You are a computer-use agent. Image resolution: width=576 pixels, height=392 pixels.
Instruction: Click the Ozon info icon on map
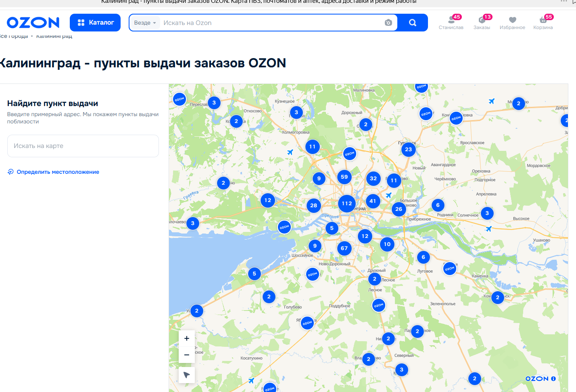553,379
